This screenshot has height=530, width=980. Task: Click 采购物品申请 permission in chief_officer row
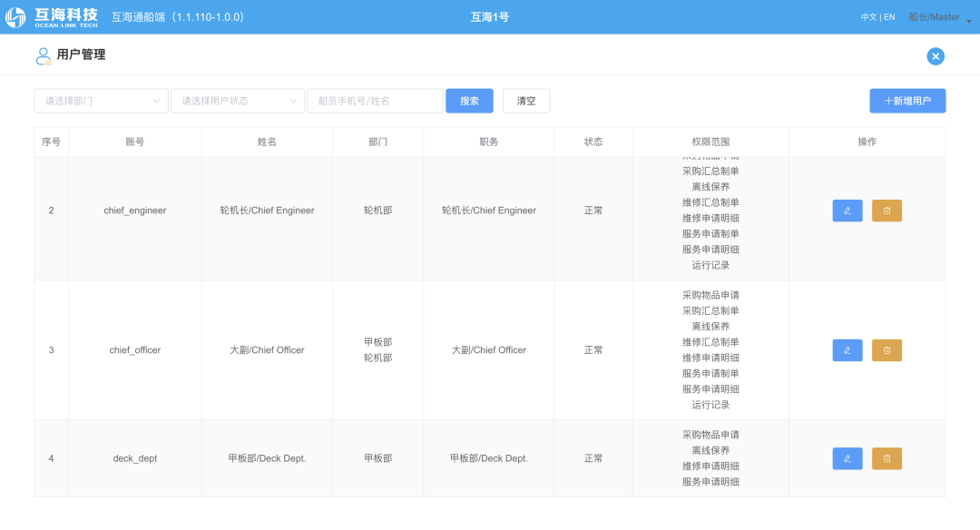[x=710, y=295]
